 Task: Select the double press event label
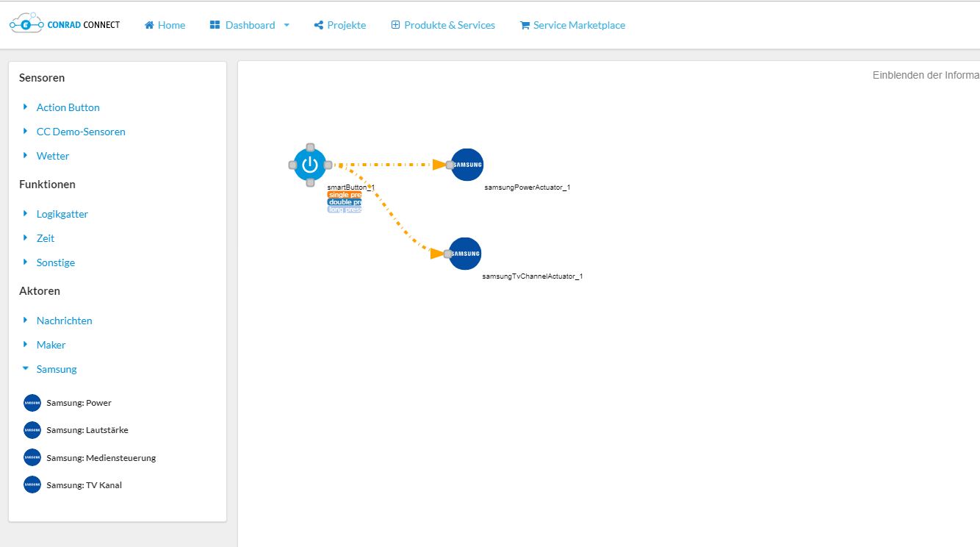(x=345, y=202)
